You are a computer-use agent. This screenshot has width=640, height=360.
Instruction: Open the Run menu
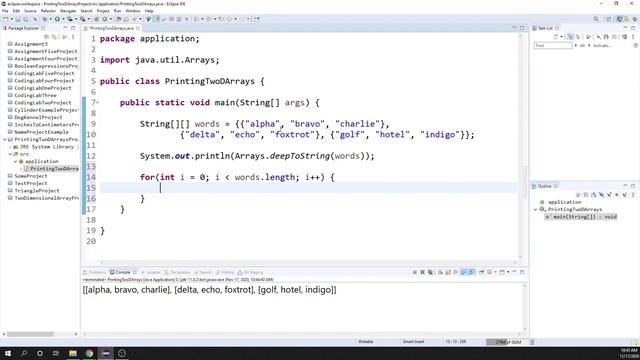(118, 11)
